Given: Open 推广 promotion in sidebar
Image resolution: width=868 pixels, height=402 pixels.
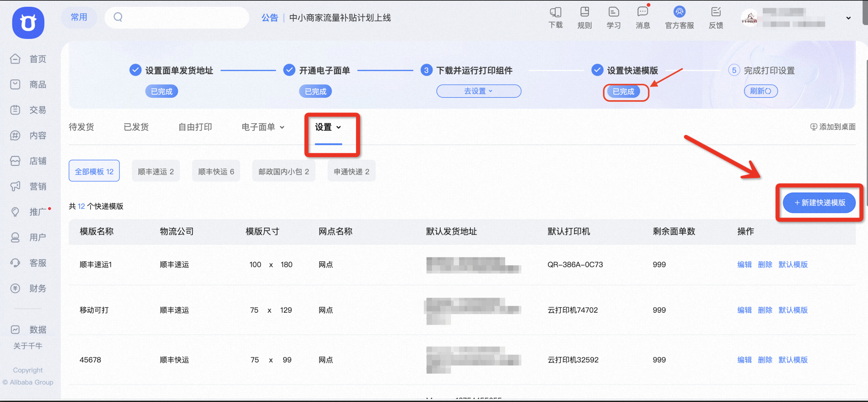Looking at the screenshot, I should pos(28,212).
